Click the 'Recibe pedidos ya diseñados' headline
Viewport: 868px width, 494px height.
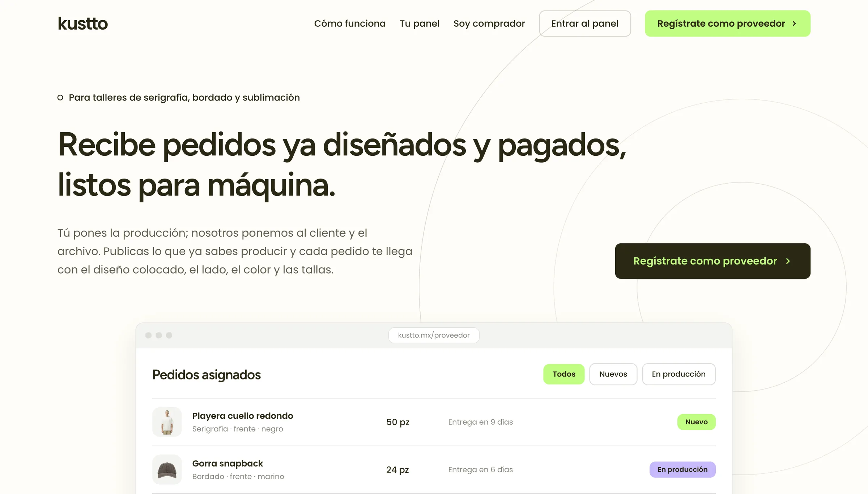coord(342,164)
